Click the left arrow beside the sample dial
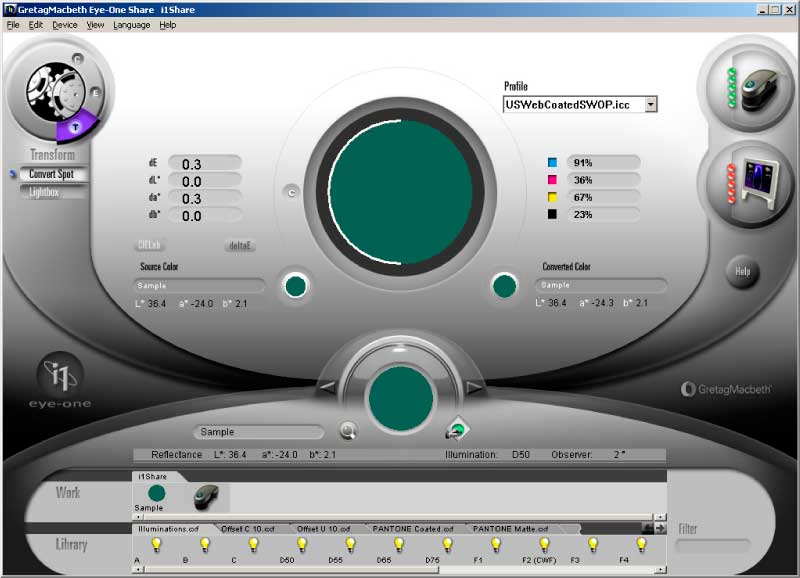This screenshot has width=800, height=578. (x=327, y=388)
